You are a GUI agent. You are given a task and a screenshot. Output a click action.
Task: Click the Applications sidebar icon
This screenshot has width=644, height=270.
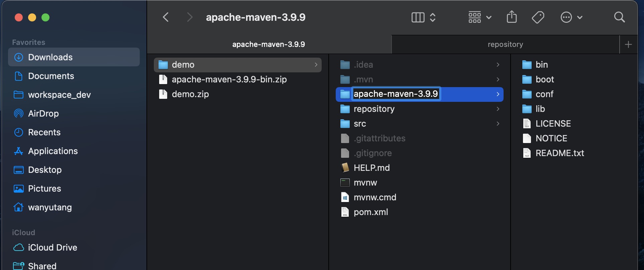[x=19, y=151]
